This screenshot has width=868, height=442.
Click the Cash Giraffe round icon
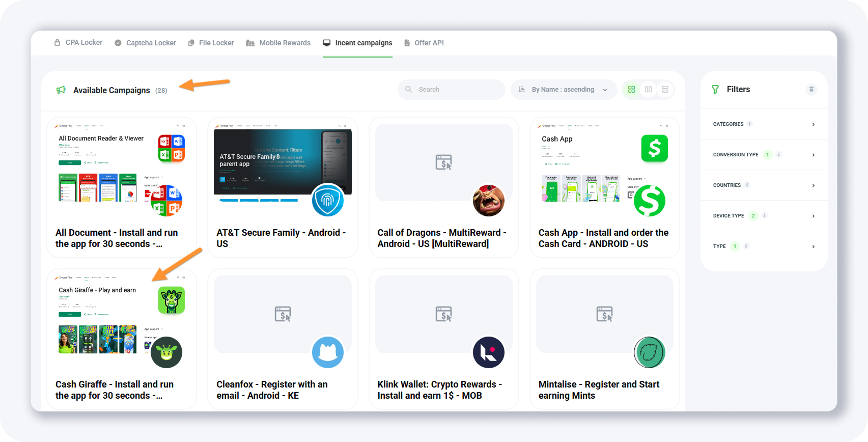(x=166, y=352)
